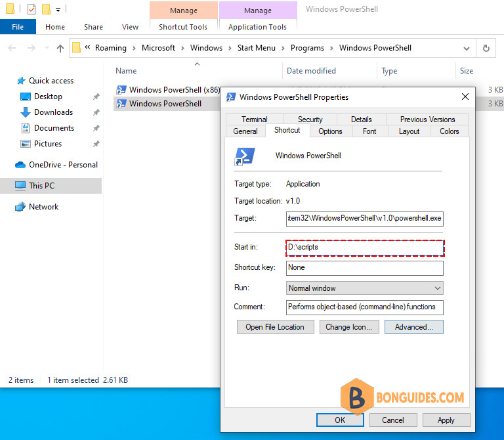Confirm the dialog with the OK button
504x440 pixels.
click(340, 420)
